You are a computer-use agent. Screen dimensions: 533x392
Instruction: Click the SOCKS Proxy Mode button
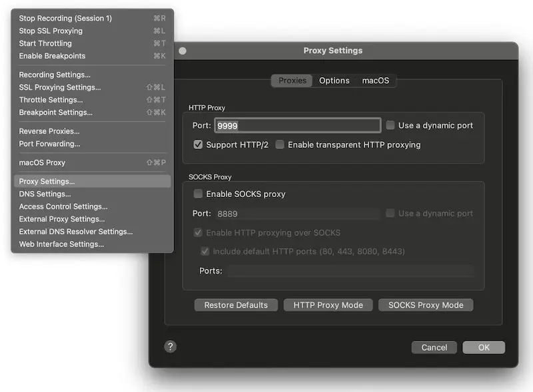tap(425, 305)
